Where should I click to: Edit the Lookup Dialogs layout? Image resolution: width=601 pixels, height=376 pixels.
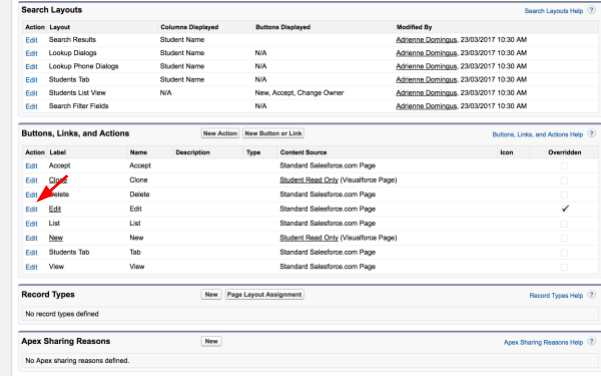[31, 53]
